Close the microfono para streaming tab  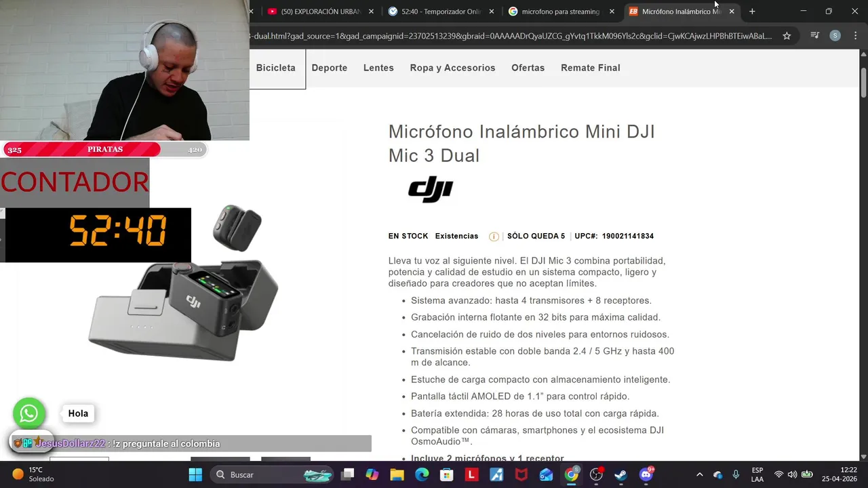click(x=612, y=12)
